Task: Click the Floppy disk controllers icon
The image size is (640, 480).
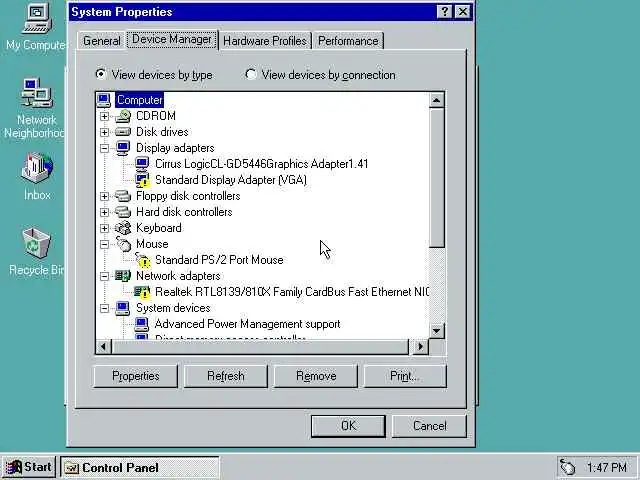Action: [x=123, y=196]
